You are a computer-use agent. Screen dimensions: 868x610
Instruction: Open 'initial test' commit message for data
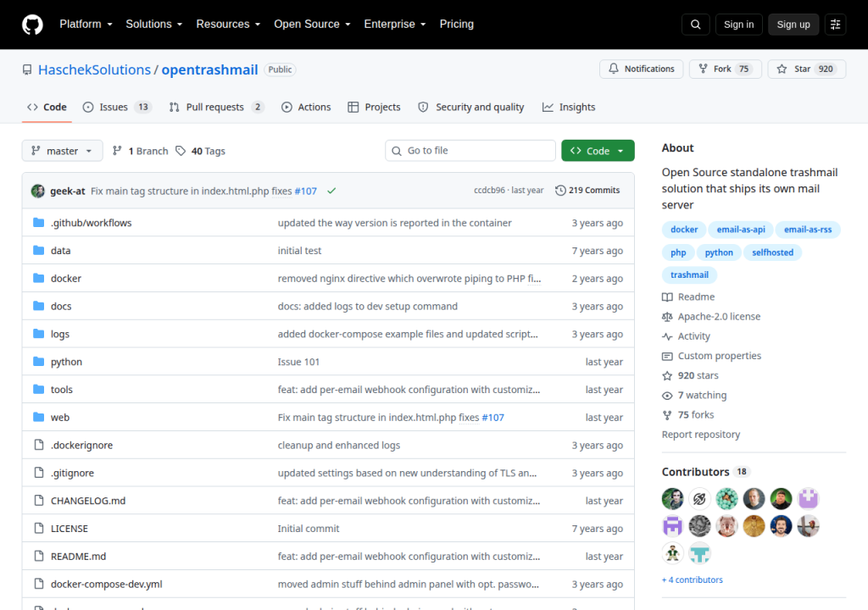tap(299, 251)
